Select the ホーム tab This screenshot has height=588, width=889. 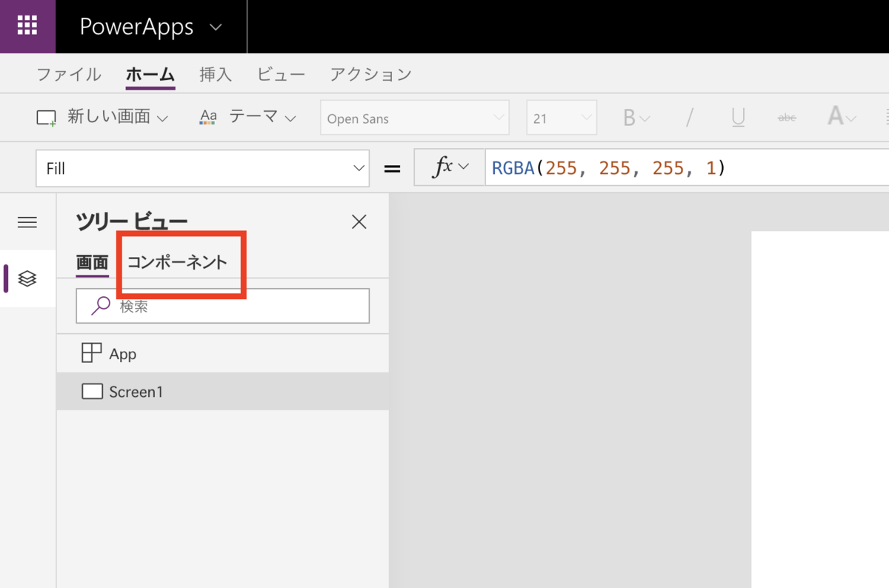[150, 74]
